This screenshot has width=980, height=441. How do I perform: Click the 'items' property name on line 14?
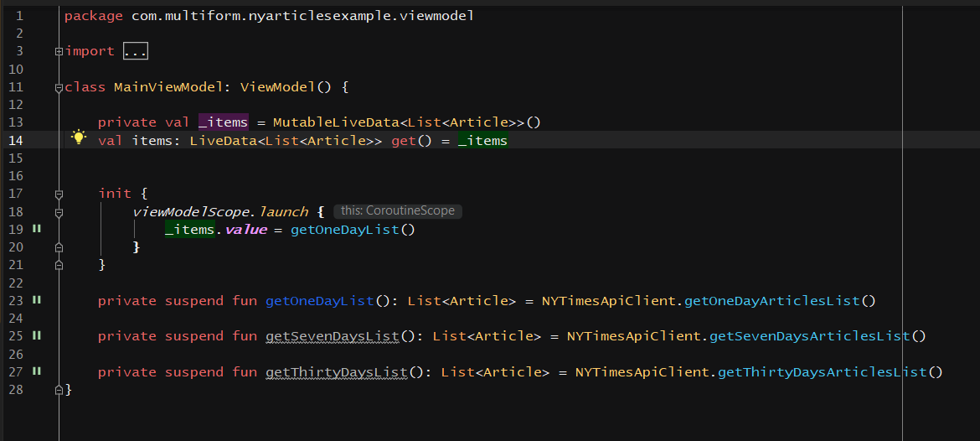pos(152,141)
